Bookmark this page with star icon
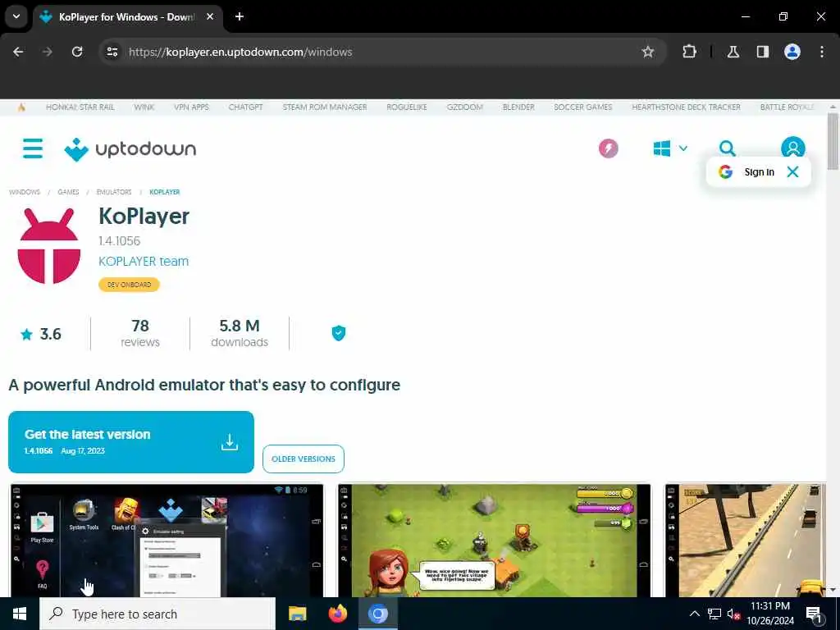This screenshot has width=840, height=630. pyautogui.click(x=648, y=52)
